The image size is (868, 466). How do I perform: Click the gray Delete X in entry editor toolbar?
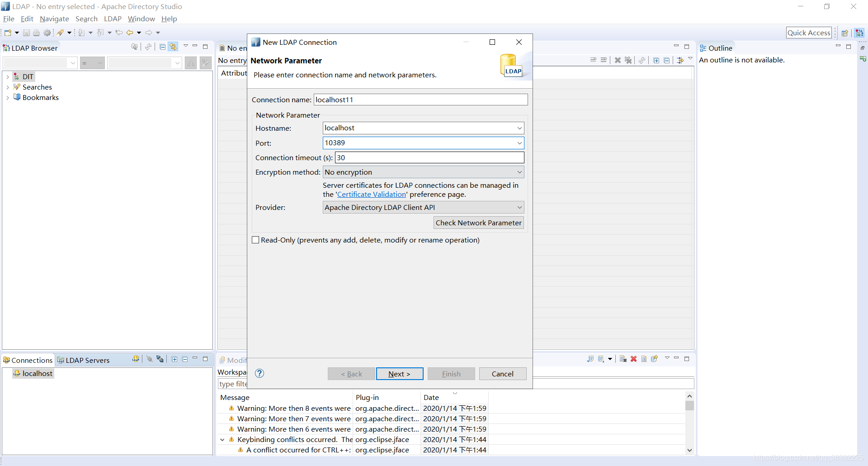pyautogui.click(x=618, y=60)
